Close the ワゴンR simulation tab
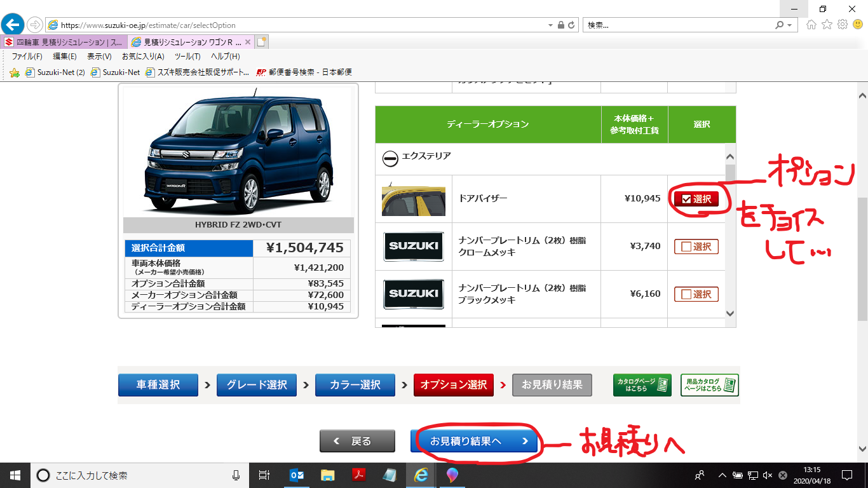The image size is (868, 488). coord(248,42)
